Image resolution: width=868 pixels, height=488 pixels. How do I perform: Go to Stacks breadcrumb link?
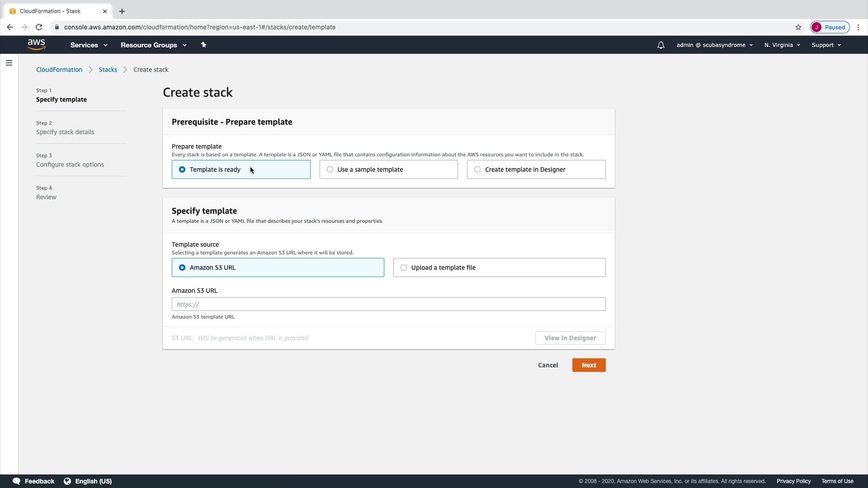pyautogui.click(x=108, y=70)
